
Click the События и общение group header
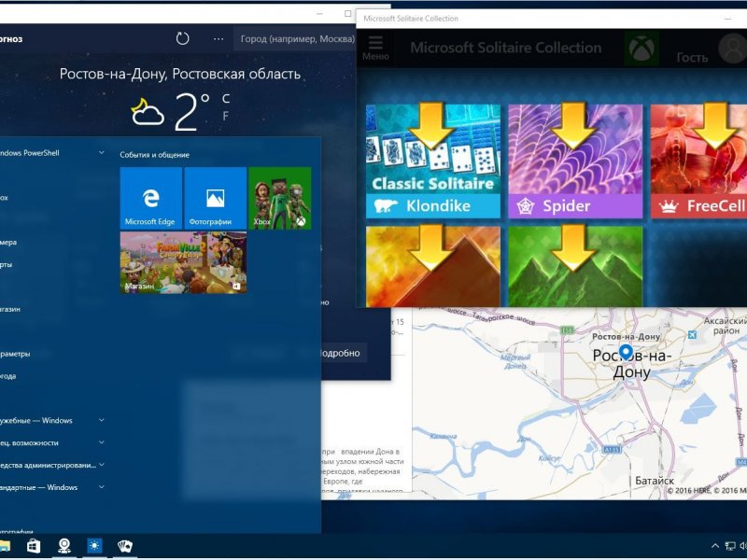pyautogui.click(x=154, y=155)
